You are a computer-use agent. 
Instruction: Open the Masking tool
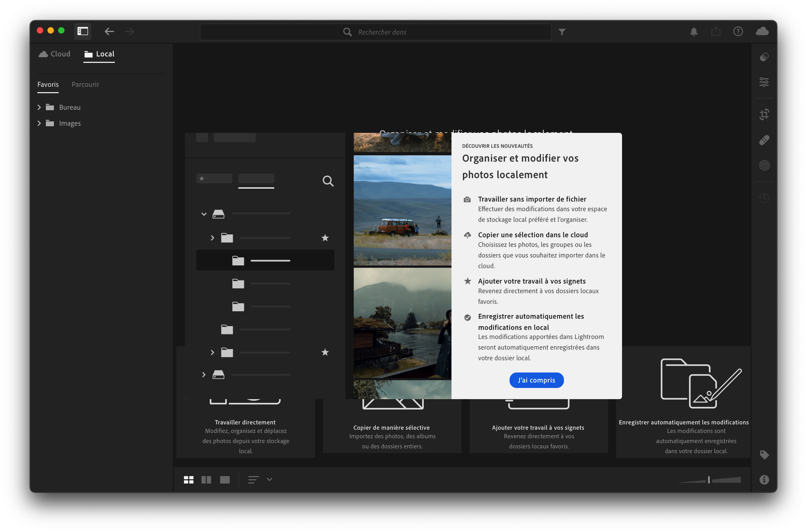tap(764, 166)
